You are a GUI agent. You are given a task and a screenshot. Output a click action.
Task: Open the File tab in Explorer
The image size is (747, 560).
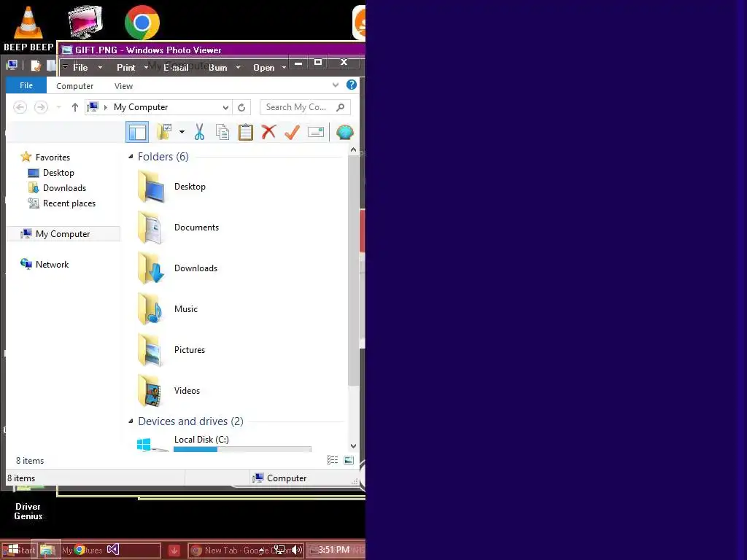[x=26, y=85]
